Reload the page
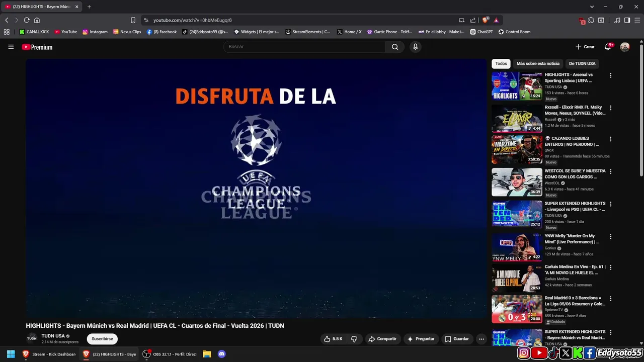The image size is (644, 362). pyautogui.click(x=27, y=20)
